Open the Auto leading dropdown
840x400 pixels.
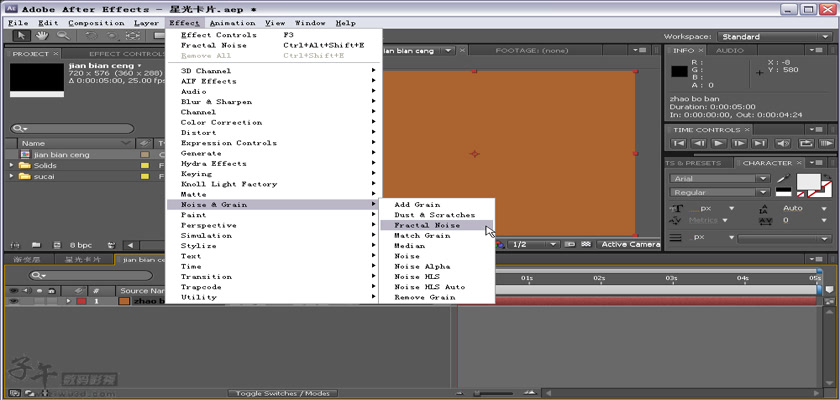(824, 208)
